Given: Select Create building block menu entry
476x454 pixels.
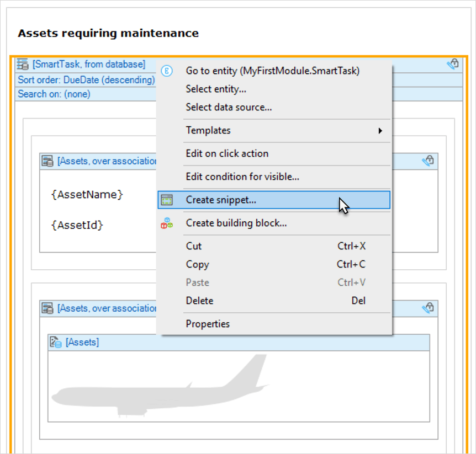Looking at the screenshot, I should pyautogui.click(x=236, y=223).
